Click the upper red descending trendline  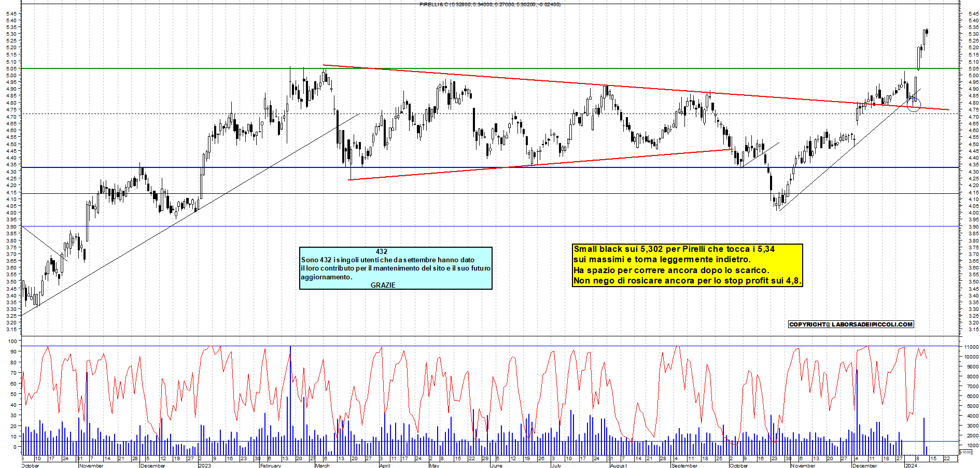click(636, 88)
